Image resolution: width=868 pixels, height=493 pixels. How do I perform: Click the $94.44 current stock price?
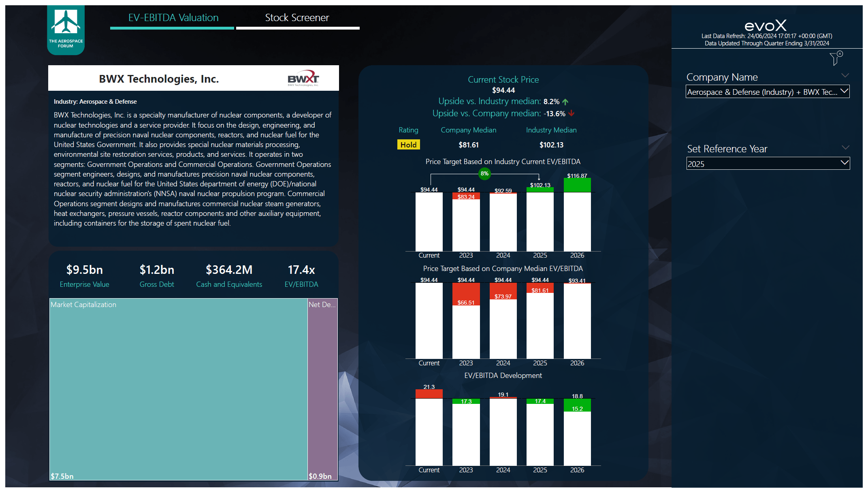tap(503, 90)
